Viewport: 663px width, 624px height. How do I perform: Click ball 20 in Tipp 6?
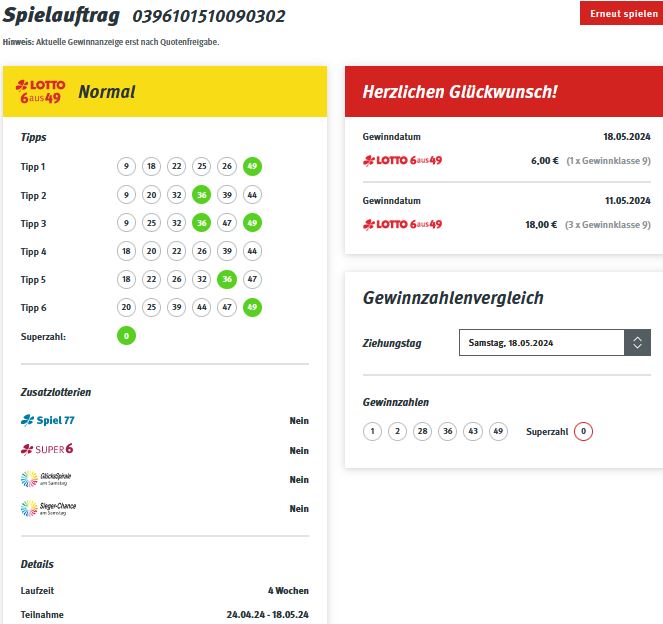click(x=126, y=307)
